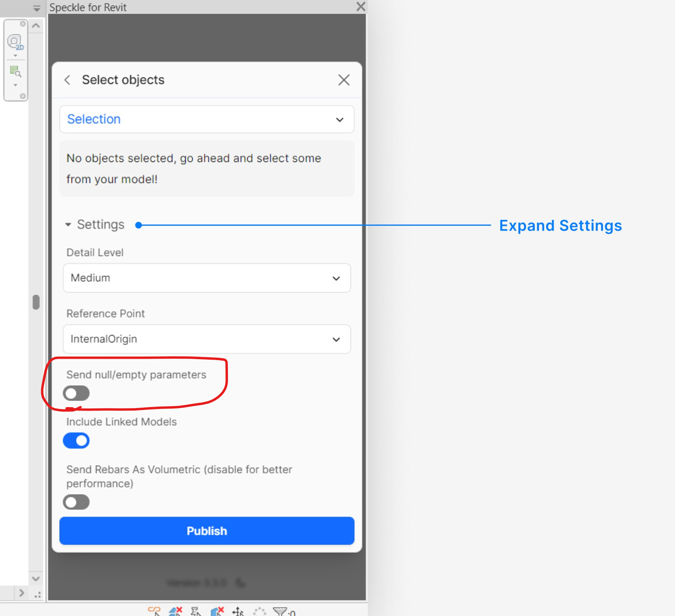
Task: Click the scroll up arrow
Action: (36, 26)
